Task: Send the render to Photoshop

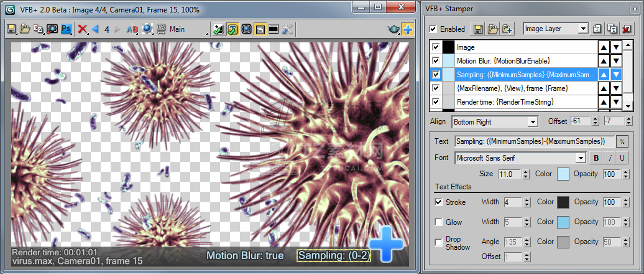Action: click(x=67, y=29)
